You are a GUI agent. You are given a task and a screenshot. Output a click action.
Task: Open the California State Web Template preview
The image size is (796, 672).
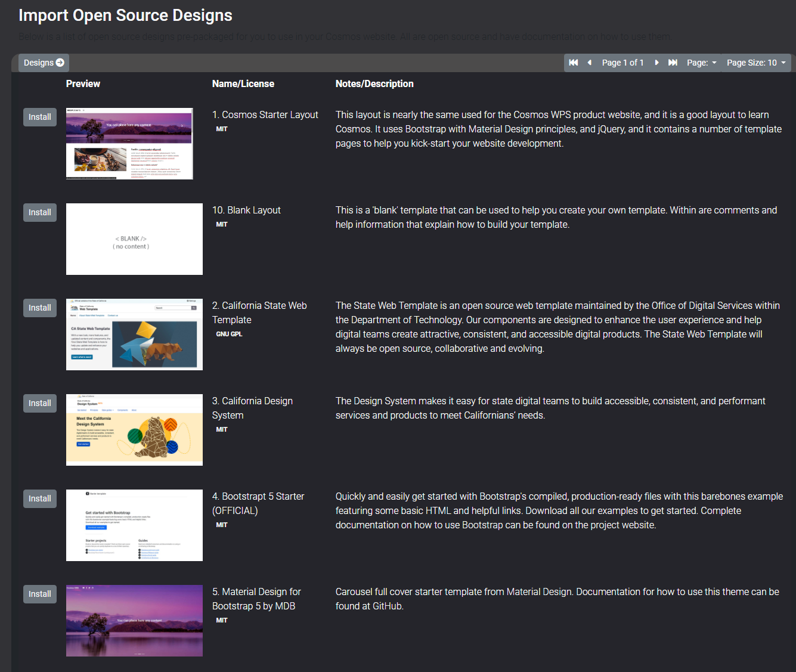coord(134,335)
